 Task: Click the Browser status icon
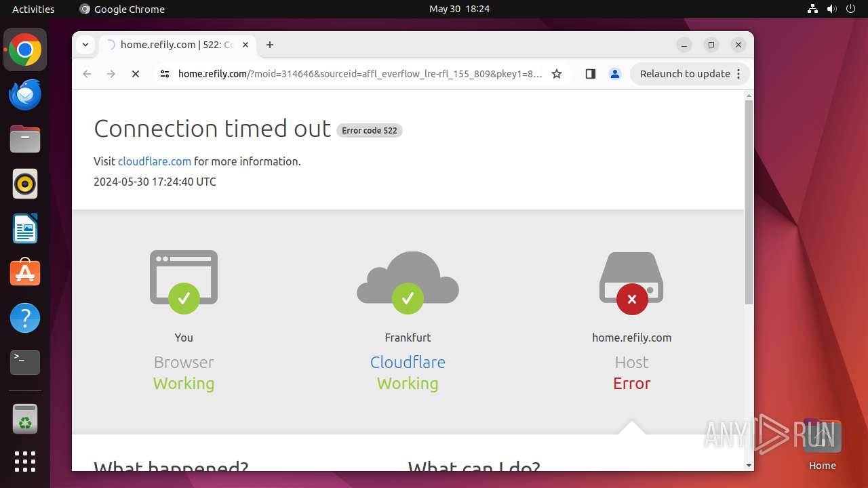pyautogui.click(x=184, y=281)
